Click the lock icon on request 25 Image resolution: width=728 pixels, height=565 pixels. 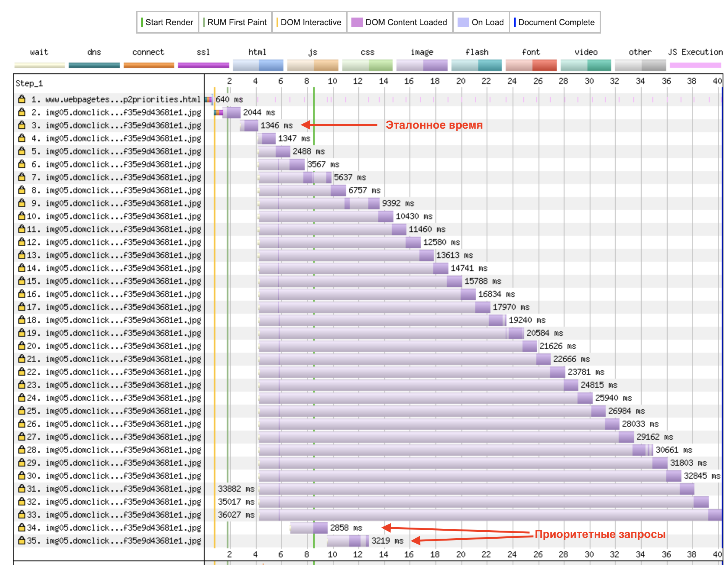pos(22,411)
